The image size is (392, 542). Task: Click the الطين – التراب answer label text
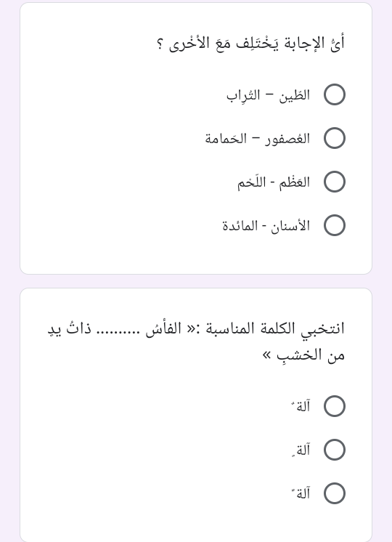268,95
